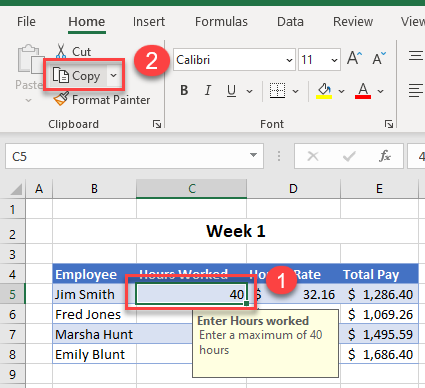Open the Clipboard dialog launcher
This screenshot has width=425, height=388.
click(157, 124)
